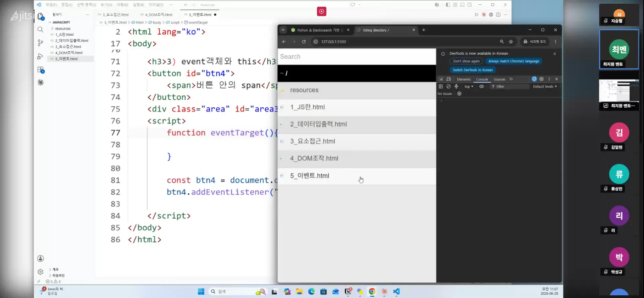Open the 파일(F) menu in VS Code
Image resolution: width=644 pixels, height=298 pixels.
(51, 5)
